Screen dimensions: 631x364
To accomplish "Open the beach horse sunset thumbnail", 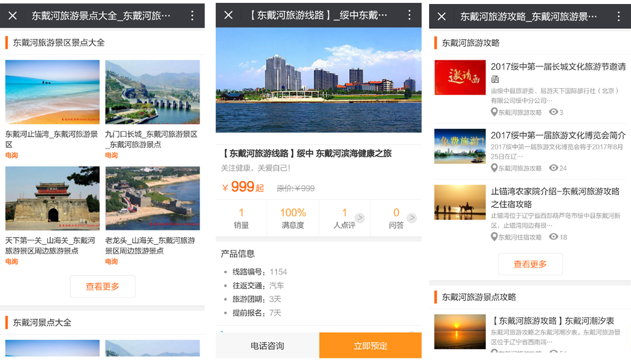I will click(460, 202).
